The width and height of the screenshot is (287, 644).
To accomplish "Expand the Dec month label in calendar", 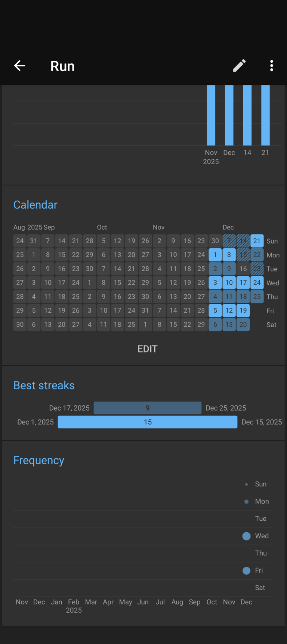I will tap(228, 227).
